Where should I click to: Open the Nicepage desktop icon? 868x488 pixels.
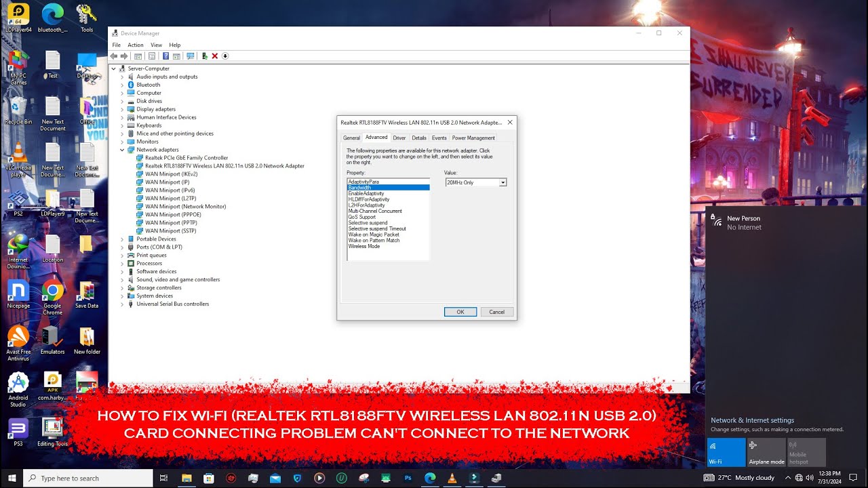click(18, 294)
